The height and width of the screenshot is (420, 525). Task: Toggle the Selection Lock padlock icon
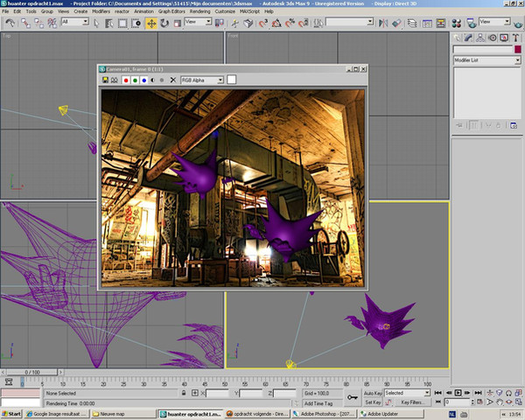[x=184, y=393]
